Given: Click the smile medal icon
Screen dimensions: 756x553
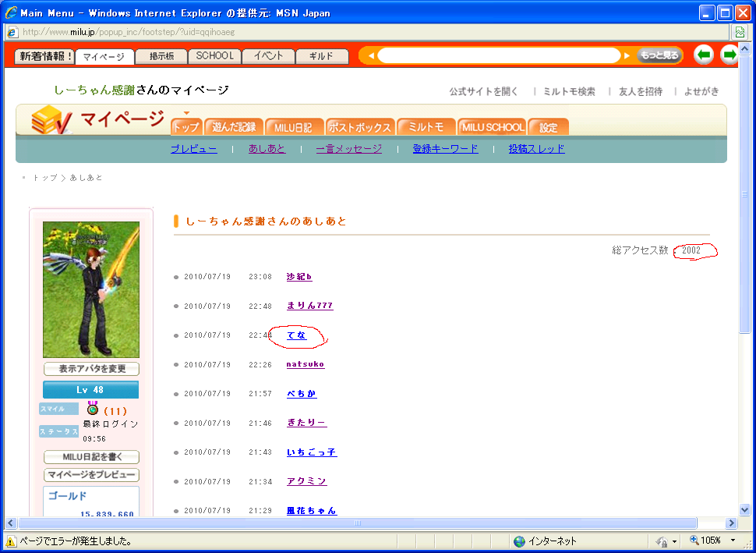Looking at the screenshot, I should (x=93, y=409).
